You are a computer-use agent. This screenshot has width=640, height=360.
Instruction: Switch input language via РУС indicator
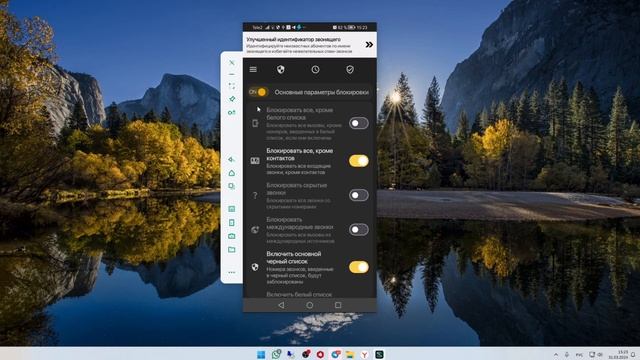pyautogui.click(x=579, y=355)
